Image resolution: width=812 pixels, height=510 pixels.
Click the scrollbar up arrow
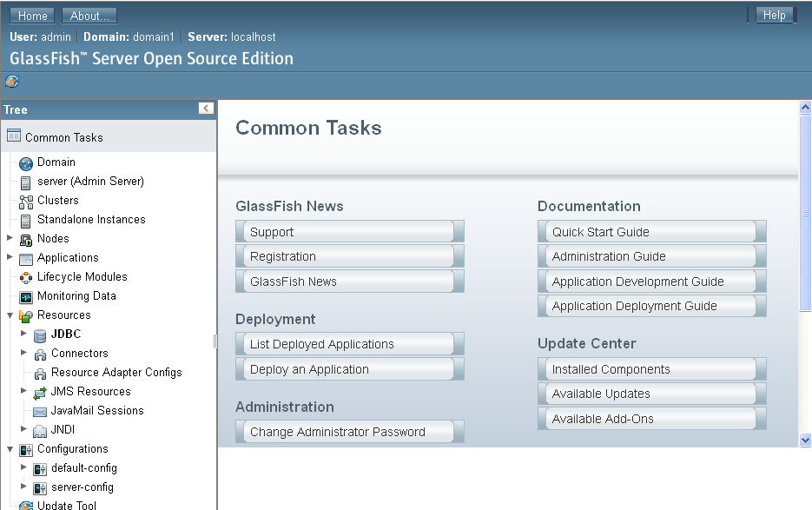tap(805, 107)
